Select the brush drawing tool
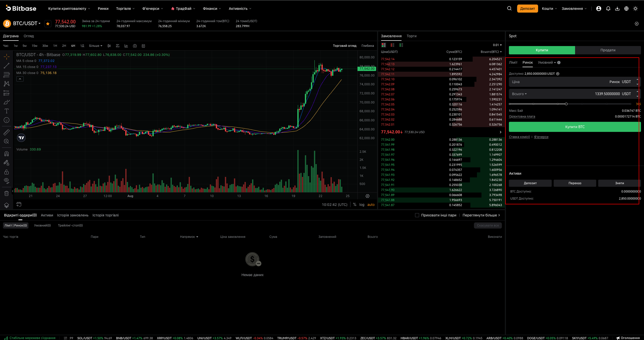The height and width of the screenshot is (340, 644). pyautogui.click(x=7, y=102)
